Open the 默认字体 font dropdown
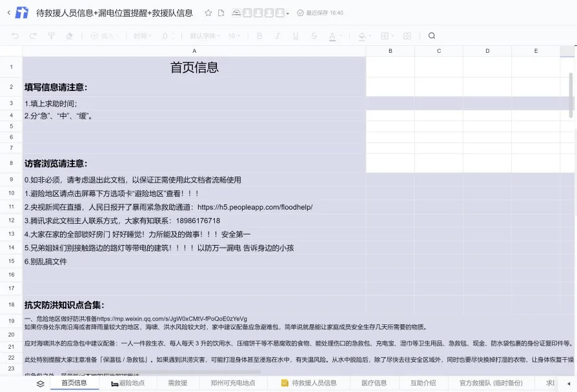The height and width of the screenshot is (392, 577). [205, 35]
